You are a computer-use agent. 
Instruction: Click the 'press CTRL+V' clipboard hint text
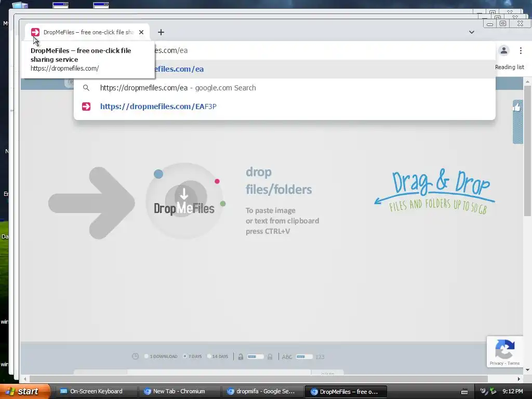(268, 231)
